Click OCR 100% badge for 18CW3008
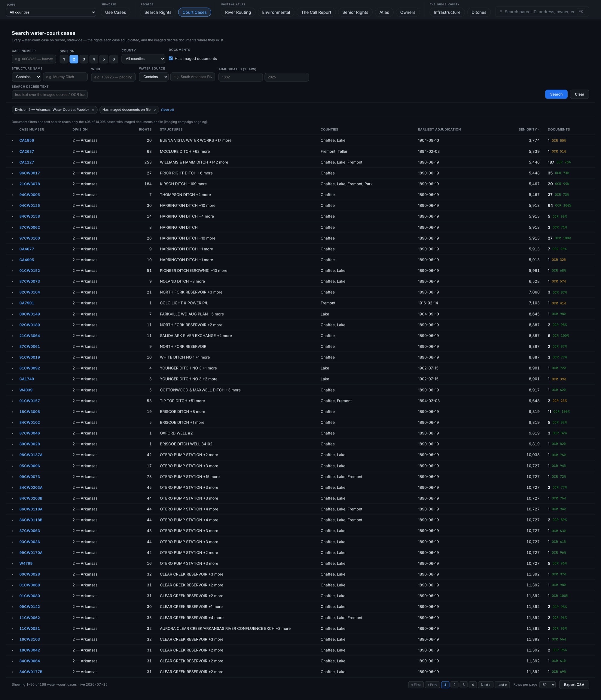Screen dimensions: 601x700 coord(561,412)
